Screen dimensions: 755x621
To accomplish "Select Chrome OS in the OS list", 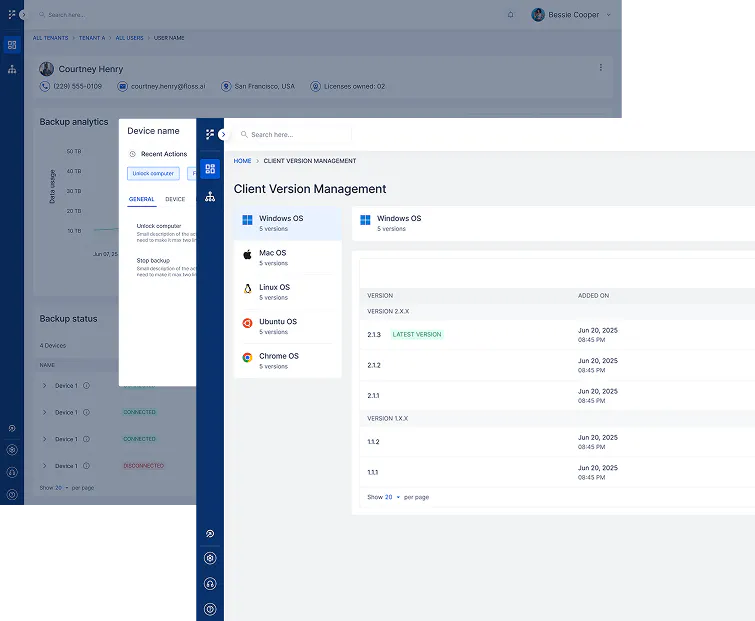I will point(287,361).
